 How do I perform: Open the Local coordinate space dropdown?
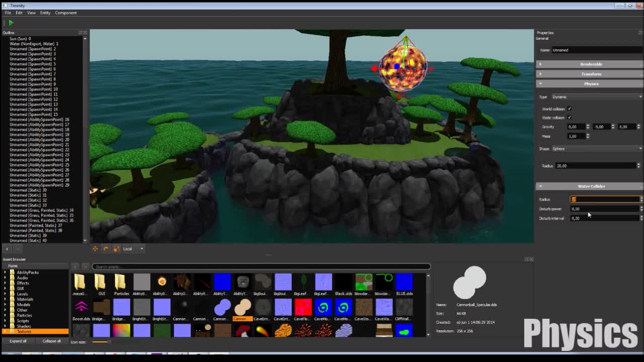pyautogui.click(x=133, y=248)
